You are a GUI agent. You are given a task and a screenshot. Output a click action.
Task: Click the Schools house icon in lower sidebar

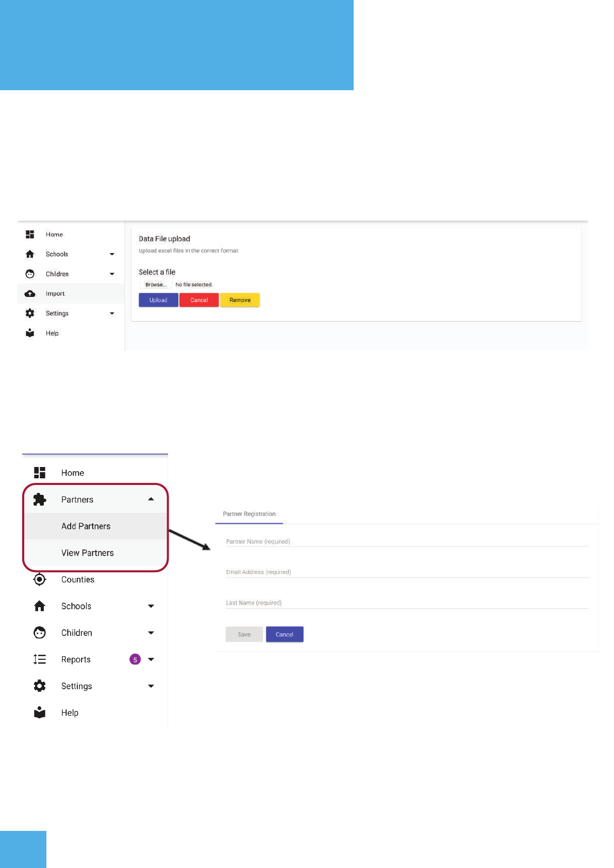[x=40, y=606]
